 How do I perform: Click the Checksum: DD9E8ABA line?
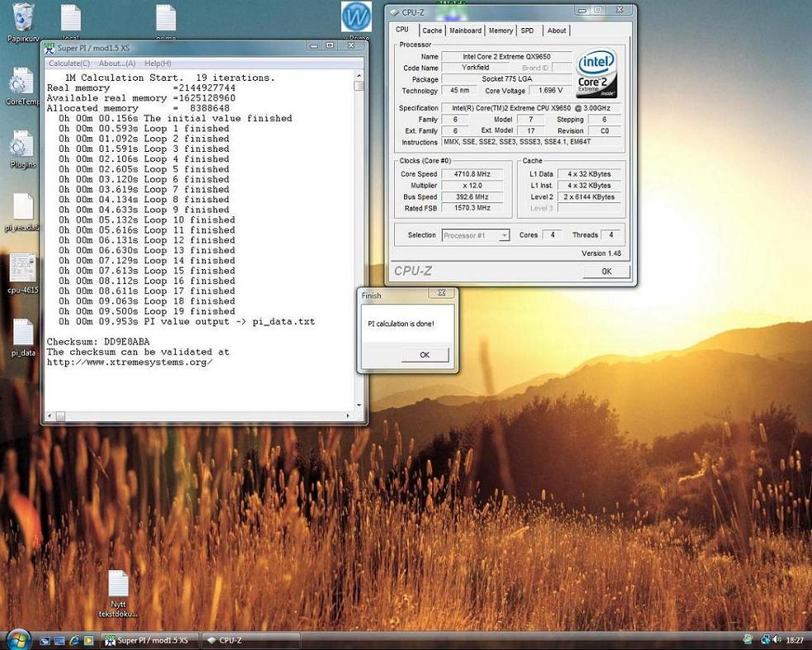coord(98,342)
